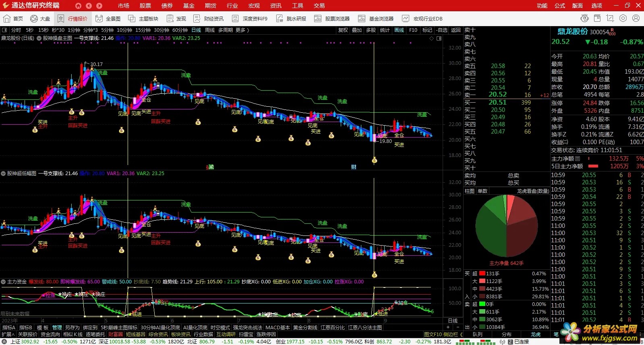
Task: Toggle 统计 statistics option
Action: tap(385, 30)
